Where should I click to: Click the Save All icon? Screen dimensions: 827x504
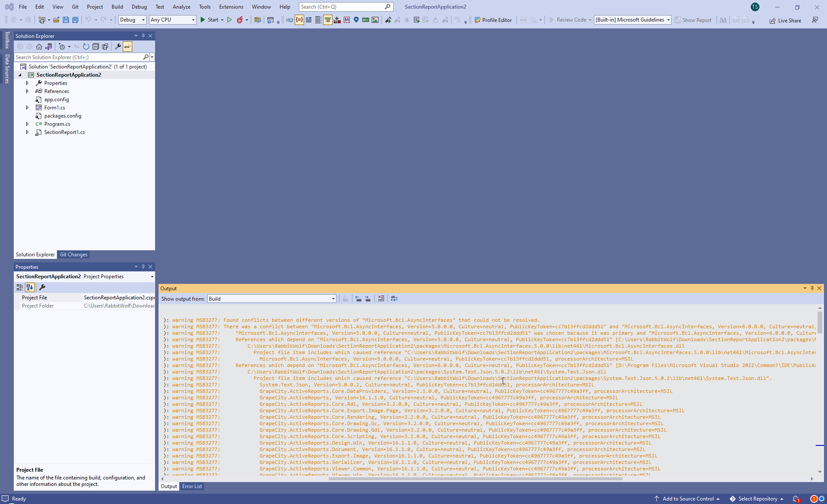point(75,20)
